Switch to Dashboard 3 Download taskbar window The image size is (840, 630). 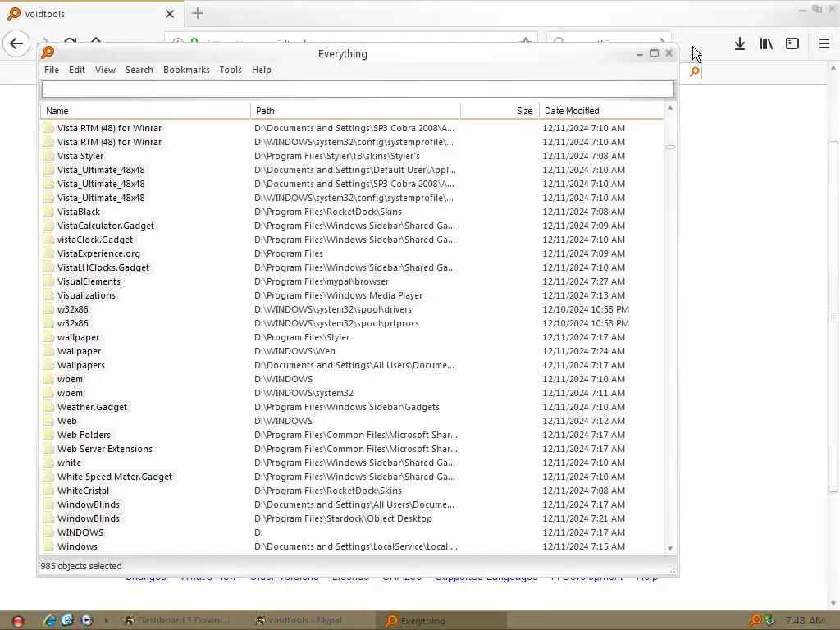point(177,620)
